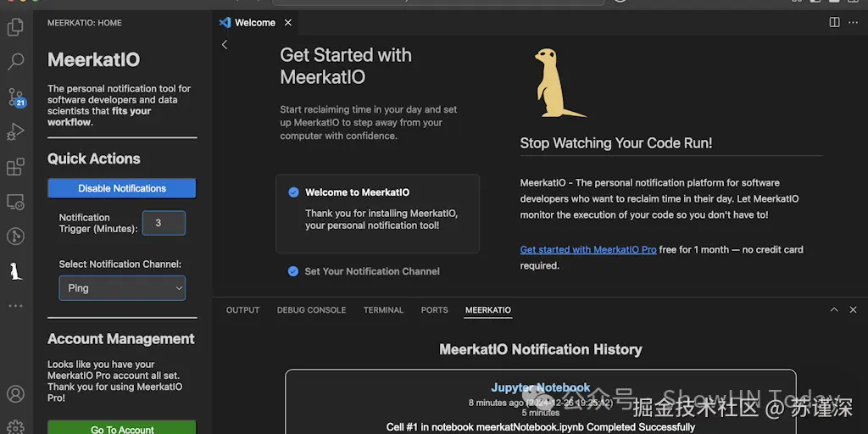The height and width of the screenshot is (434, 868).
Task: Click Disable Notifications button
Action: (122, 188)
